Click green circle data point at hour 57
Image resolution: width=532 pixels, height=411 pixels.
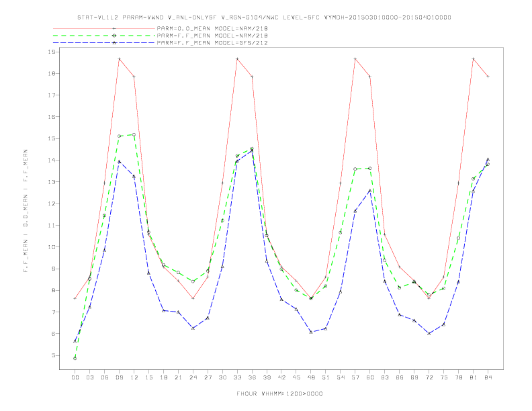355,169
